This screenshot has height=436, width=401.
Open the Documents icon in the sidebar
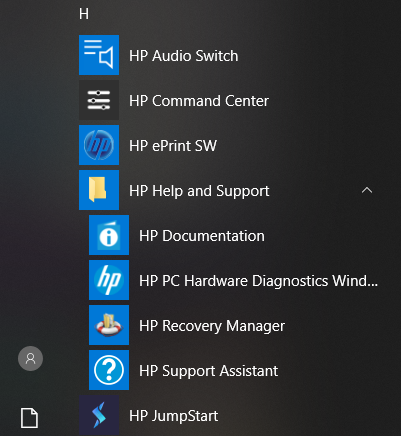tap(30, 418)
